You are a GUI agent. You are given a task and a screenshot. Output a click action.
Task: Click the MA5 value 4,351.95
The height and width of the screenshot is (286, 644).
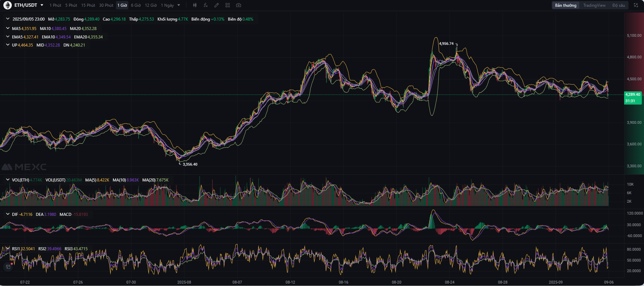pos(29,29)
